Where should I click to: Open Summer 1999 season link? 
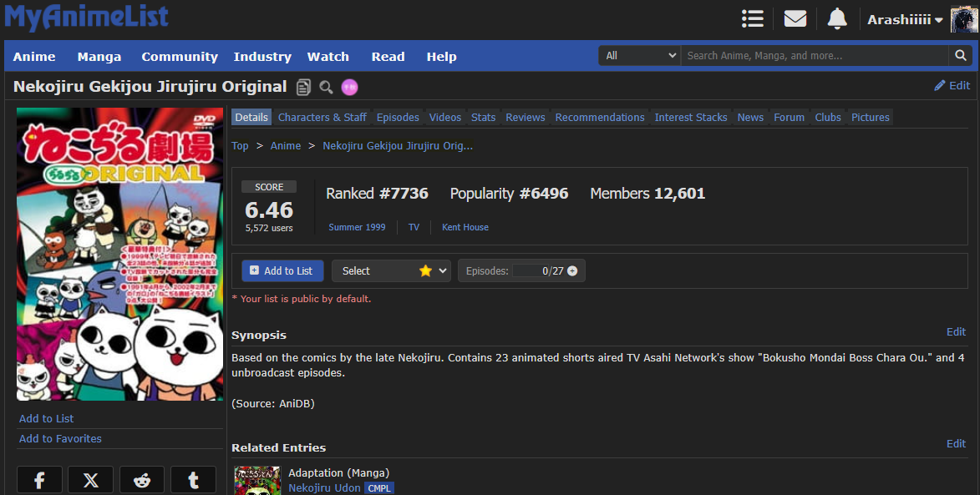point(357,227)
